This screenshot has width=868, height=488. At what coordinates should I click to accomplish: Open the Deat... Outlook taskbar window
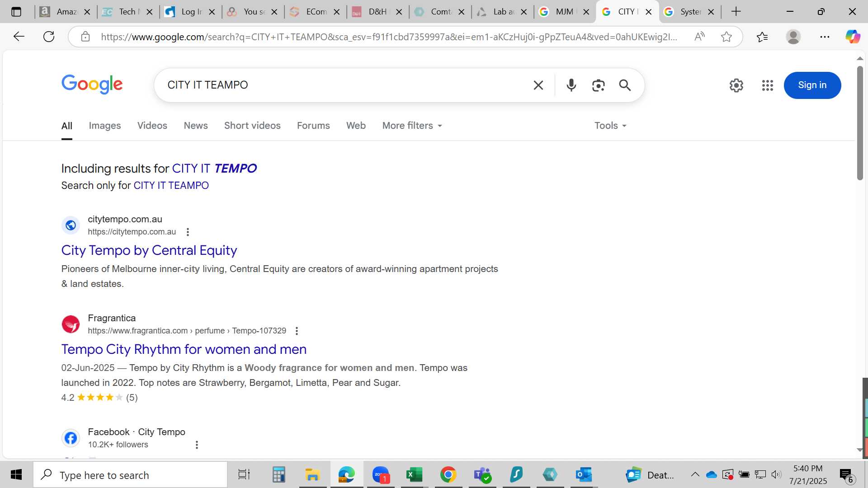[650, 474]
